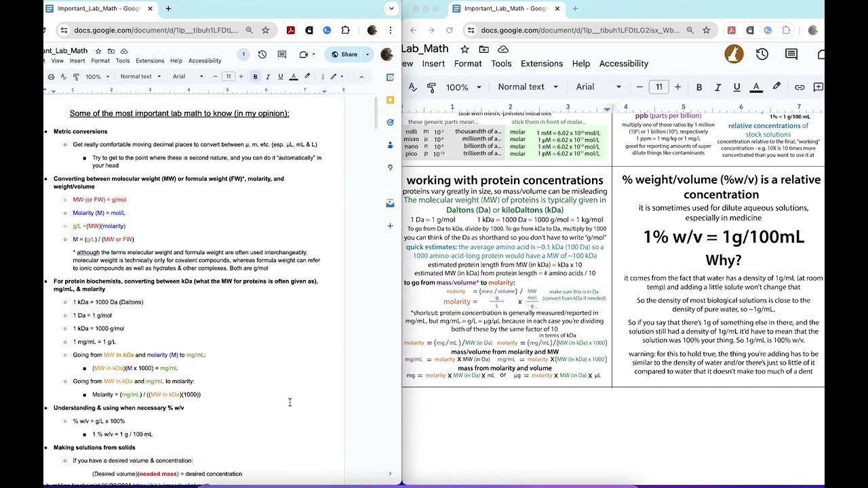Screen dimensions: 868x488
Task: Click insert link icon in right window
Action: [800, 87]
